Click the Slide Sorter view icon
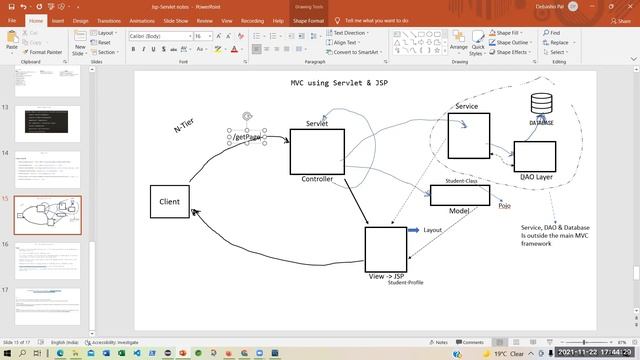 pos(516,342)
